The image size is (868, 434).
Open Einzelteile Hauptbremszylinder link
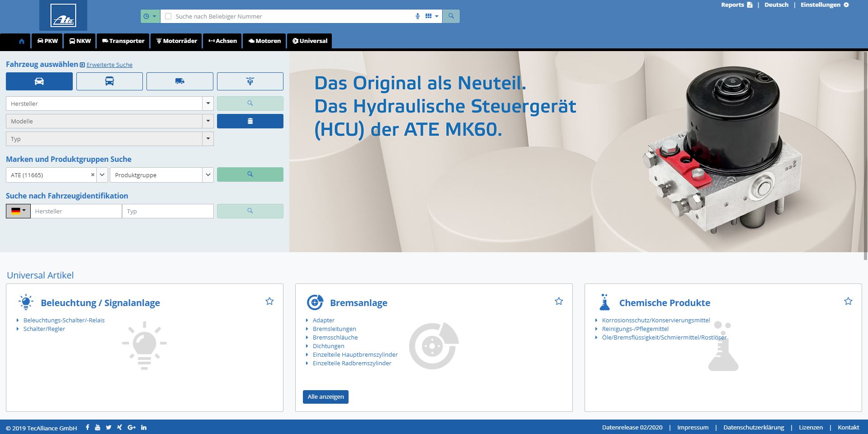pos(355,354)
